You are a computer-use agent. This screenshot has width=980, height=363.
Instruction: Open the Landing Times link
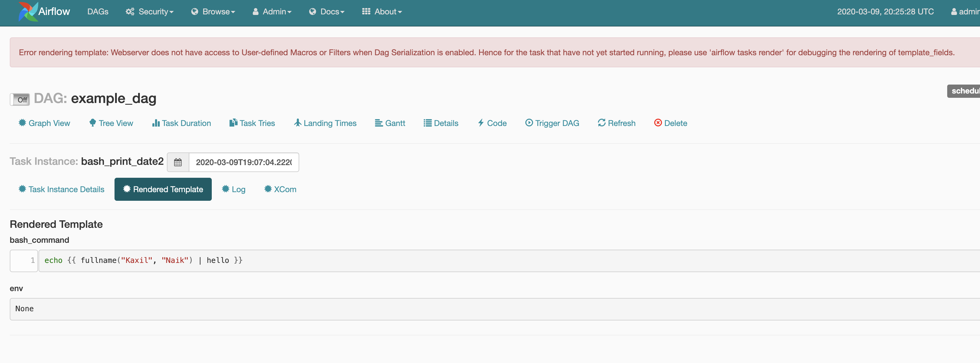(325, 123)
